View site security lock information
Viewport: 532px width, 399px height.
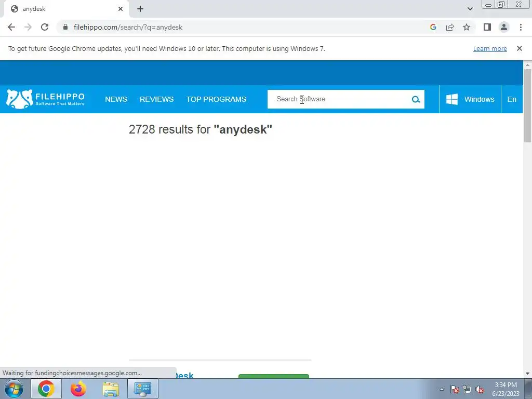click(x=65, y=27)
